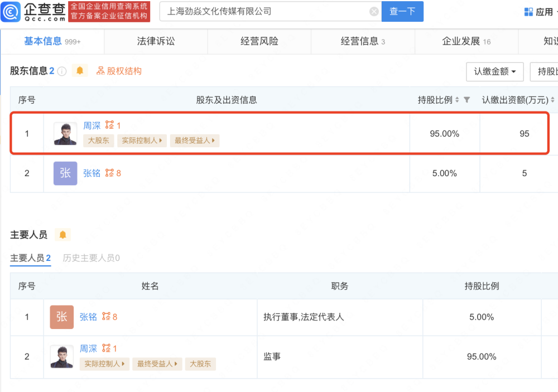
Task: Open 周深 link in personnel table
Action: point(88,349)
